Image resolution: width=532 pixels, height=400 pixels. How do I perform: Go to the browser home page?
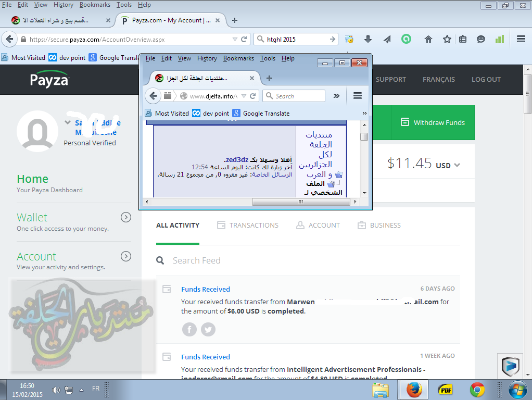pos(428,40)
